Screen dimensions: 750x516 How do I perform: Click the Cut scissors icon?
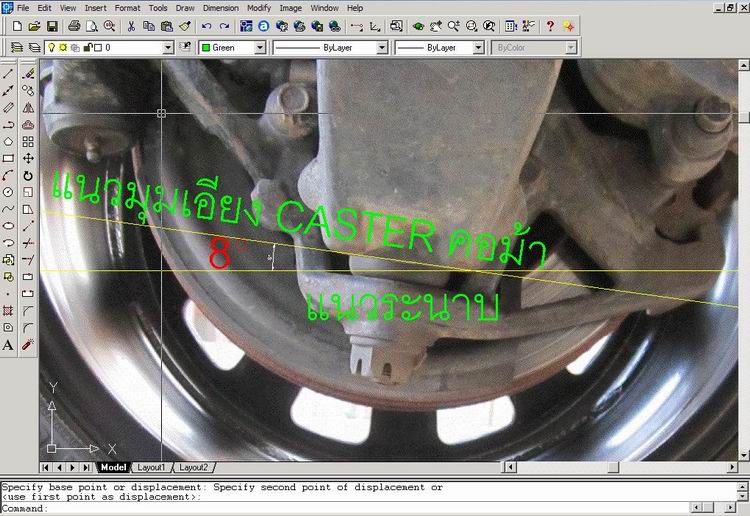(x=132, y=26)
